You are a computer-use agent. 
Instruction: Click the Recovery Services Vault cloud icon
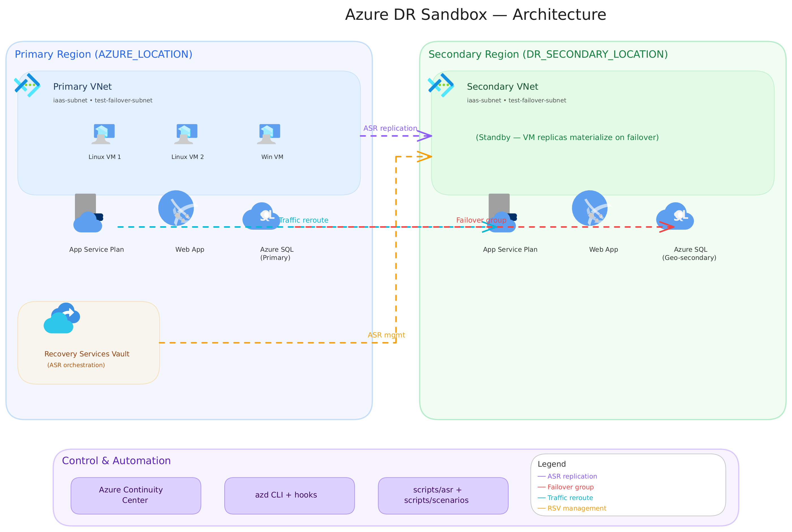[x=62, y=318]
